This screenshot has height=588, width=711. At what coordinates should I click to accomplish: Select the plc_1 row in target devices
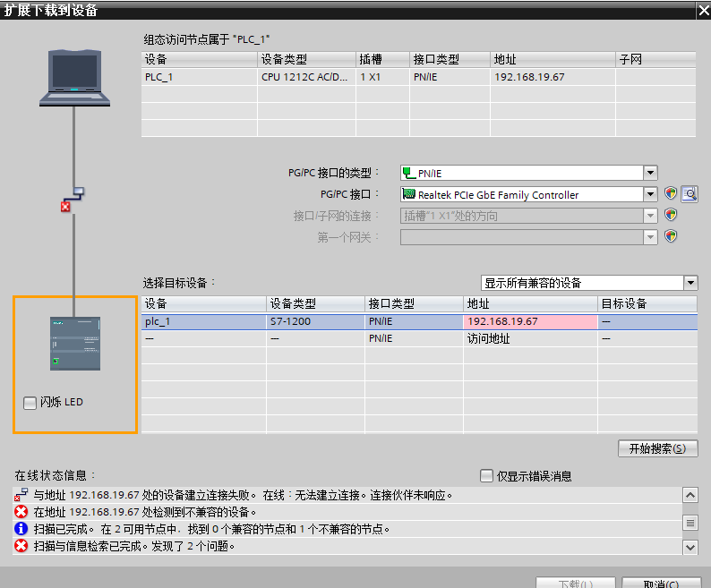coord(419,321)
